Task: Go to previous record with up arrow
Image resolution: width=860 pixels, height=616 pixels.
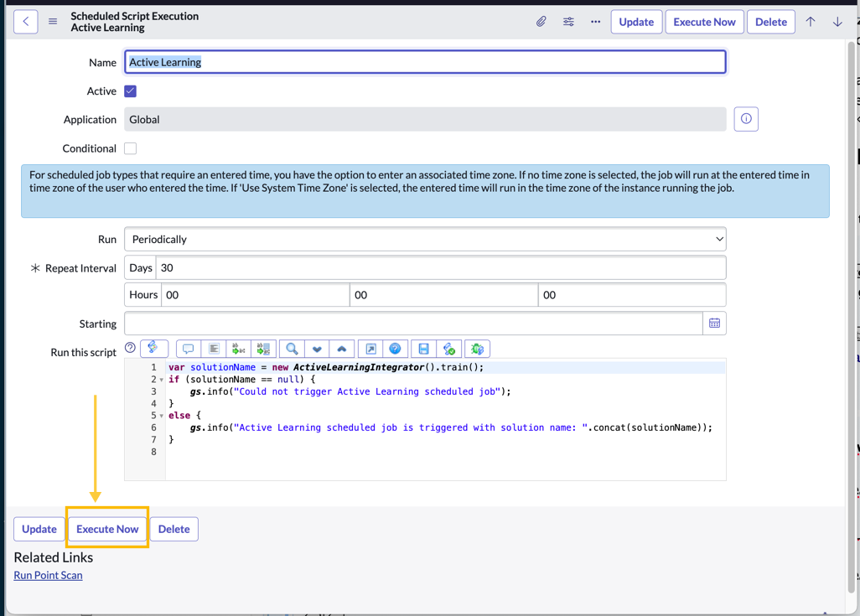Action: [810, 22]
